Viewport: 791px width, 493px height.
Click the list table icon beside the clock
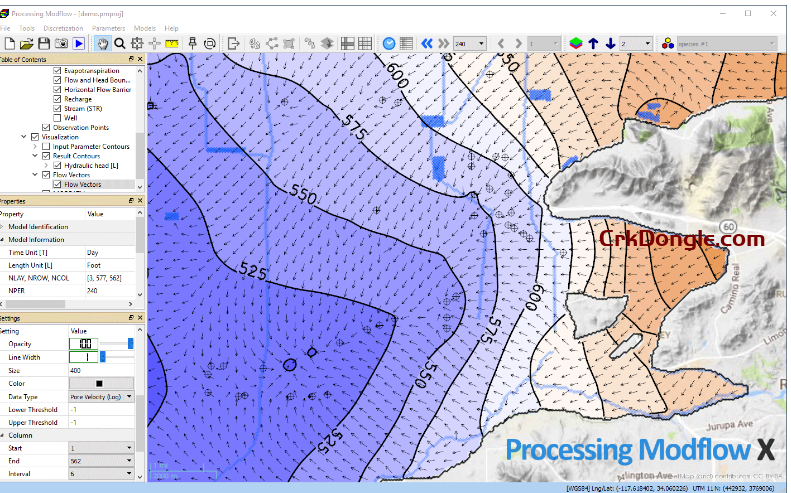(x=407, y=44)
